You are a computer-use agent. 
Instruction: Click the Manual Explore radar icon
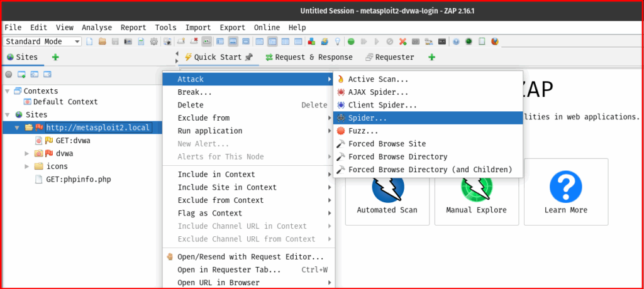click(x=477, y=187)
